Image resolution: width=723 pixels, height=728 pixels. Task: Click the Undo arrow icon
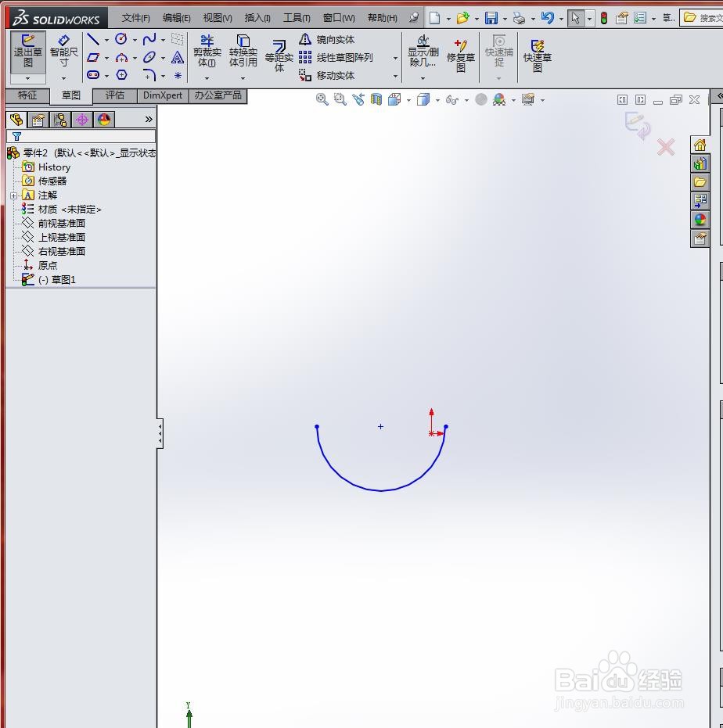click(548, 18)
